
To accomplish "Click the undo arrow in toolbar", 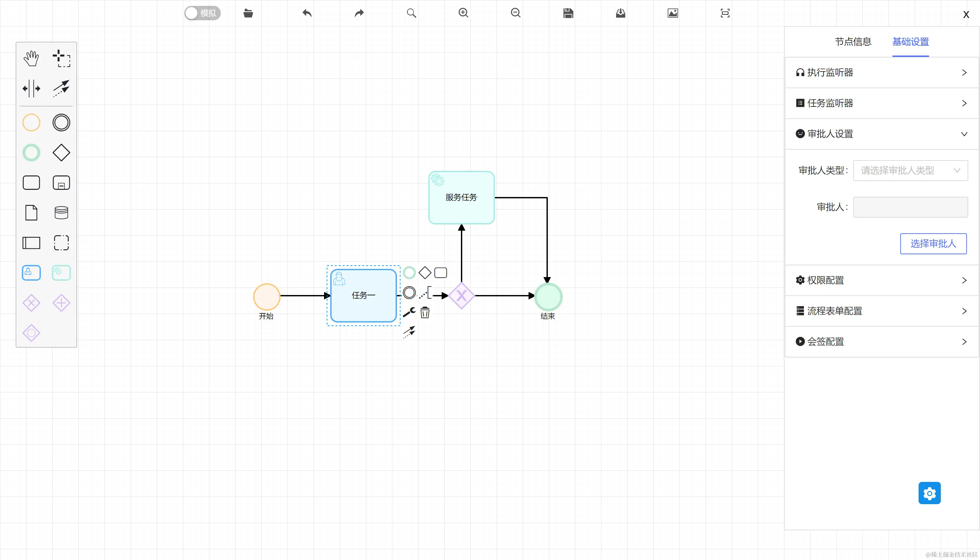I will 307,13.
